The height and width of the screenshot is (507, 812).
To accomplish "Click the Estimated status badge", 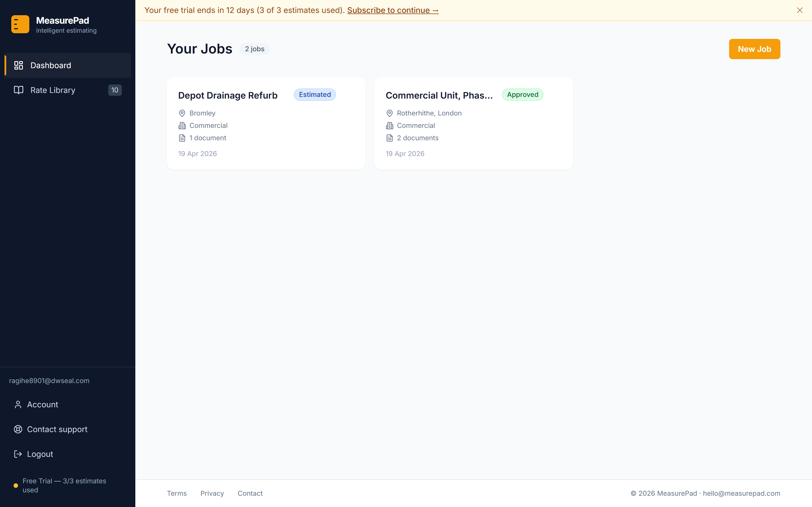I will pos(315,95).
